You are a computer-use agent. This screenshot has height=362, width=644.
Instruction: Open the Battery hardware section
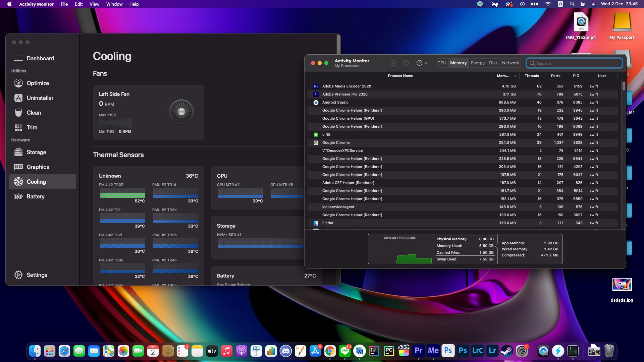coord(42,196)
